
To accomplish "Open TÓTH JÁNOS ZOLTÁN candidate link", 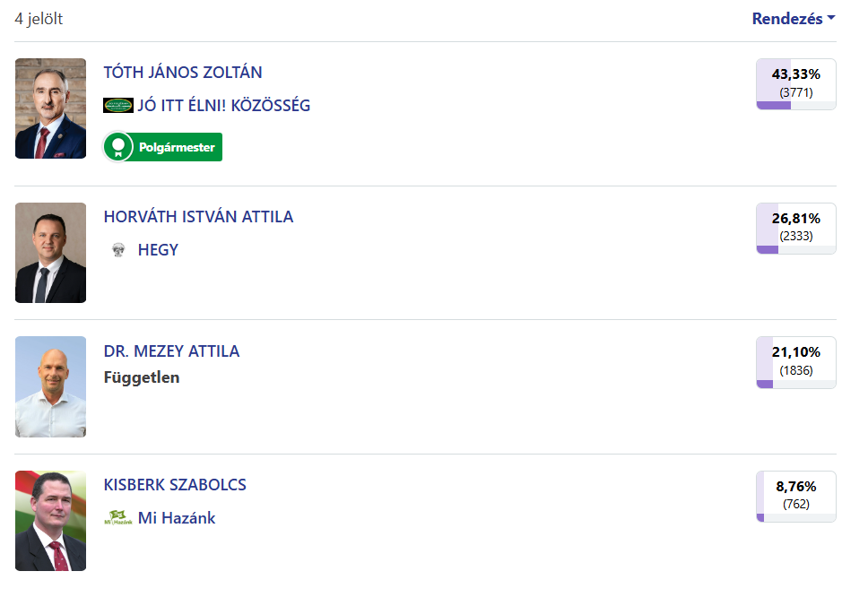I will [x=183, y=73].
